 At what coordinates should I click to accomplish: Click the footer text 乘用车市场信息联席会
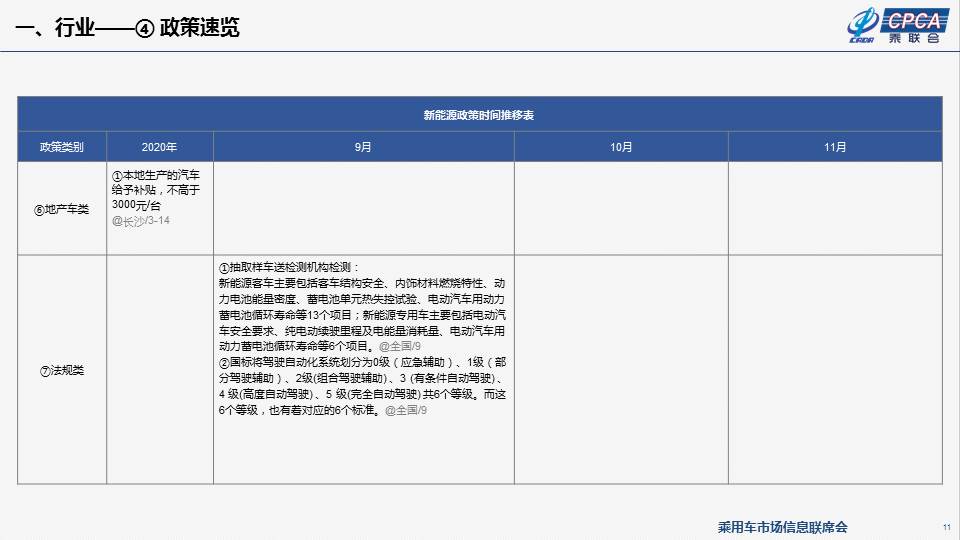coord(782,527)
